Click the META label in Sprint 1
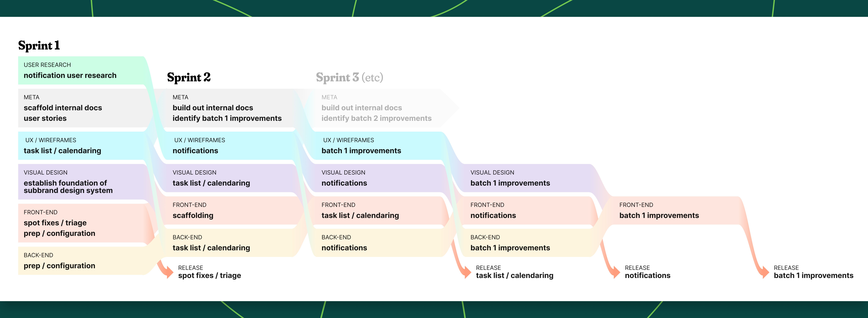The height and width of the screenshot is (318, 868). (31, 97)
